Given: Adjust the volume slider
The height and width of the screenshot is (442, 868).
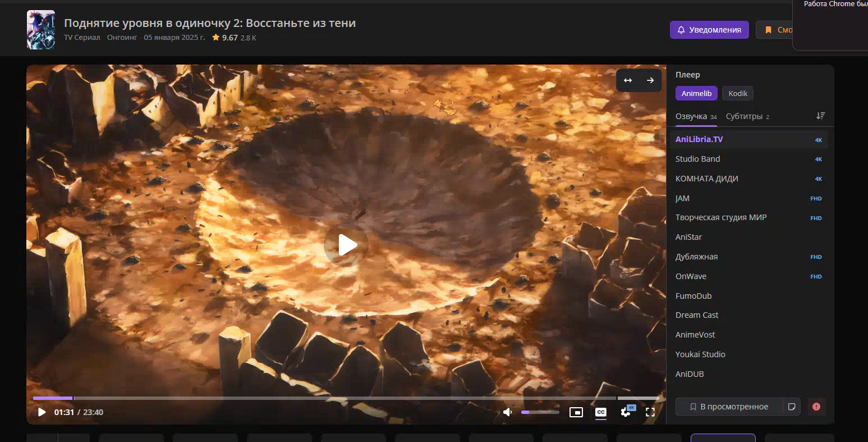Looking at the screenshot, I should pos(540,412).
